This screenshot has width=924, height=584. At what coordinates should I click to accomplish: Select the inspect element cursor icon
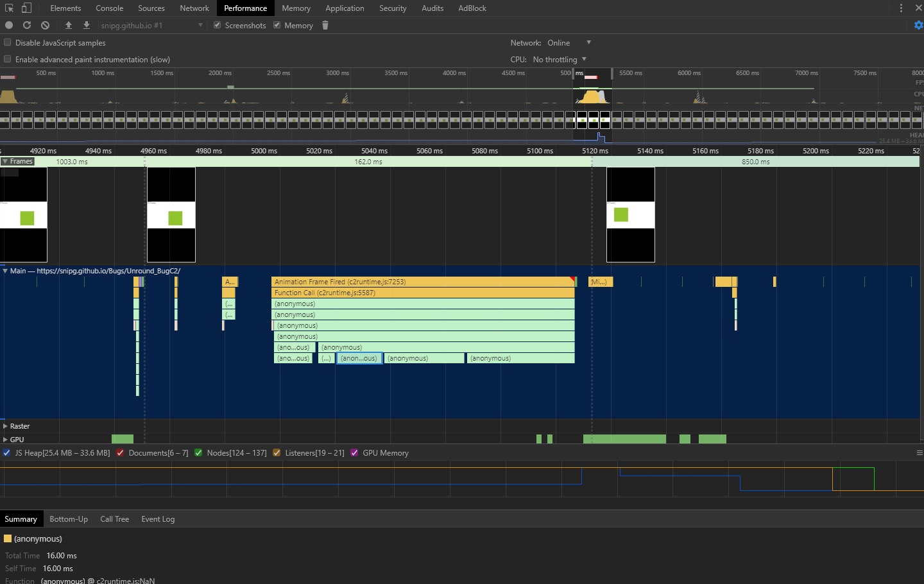click(x=9, y=8)
